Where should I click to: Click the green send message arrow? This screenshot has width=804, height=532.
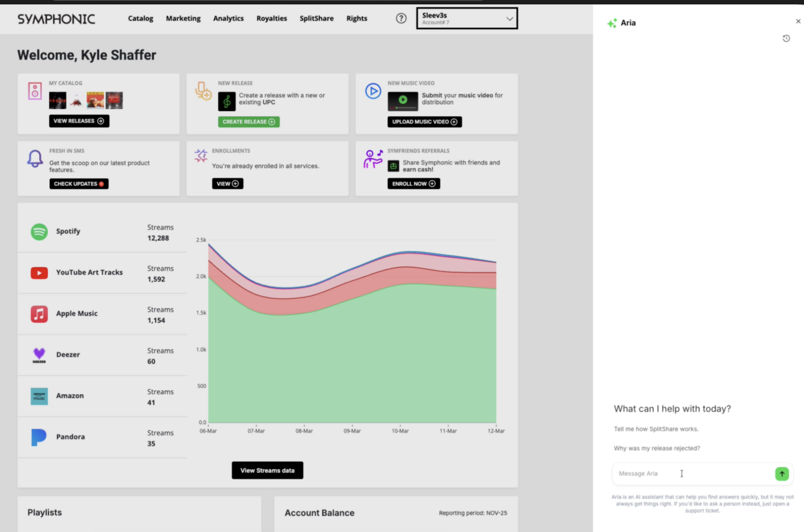[781, 474]
